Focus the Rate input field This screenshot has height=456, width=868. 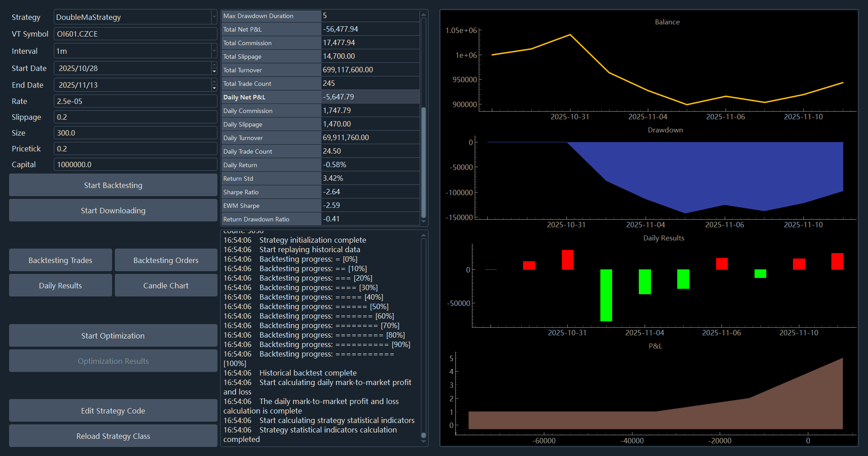(x=135, y=101)
